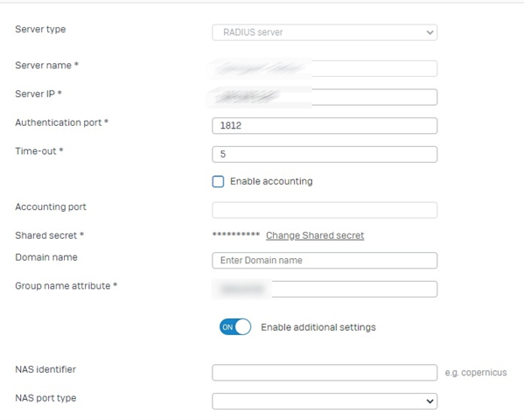Click the Enter Domain name field
This screenshot has width=524, height=420.
pos(325,260)
